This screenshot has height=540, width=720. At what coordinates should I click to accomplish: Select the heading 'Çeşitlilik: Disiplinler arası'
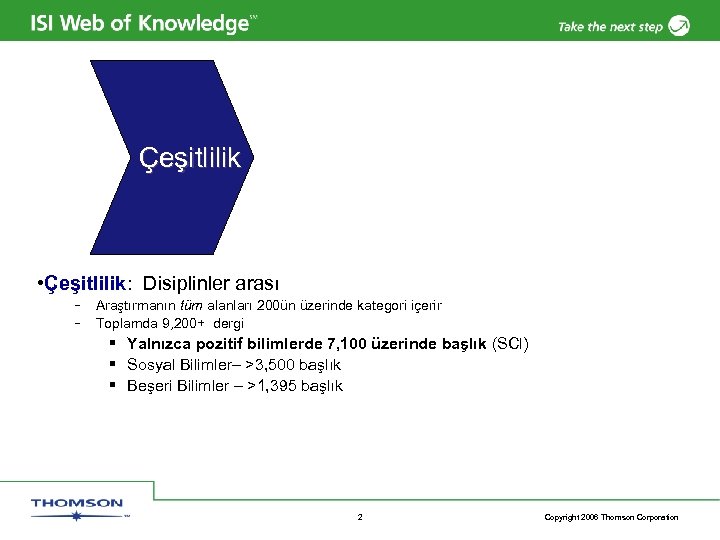(158, 283)
